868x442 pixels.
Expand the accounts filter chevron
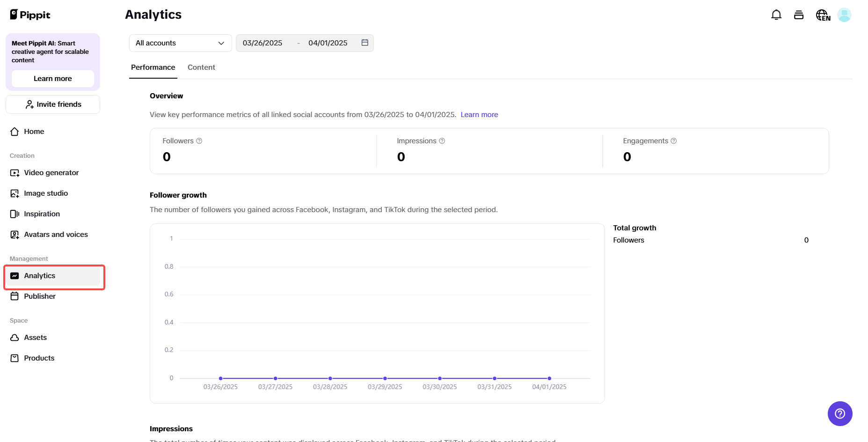(x=220, y=43)
